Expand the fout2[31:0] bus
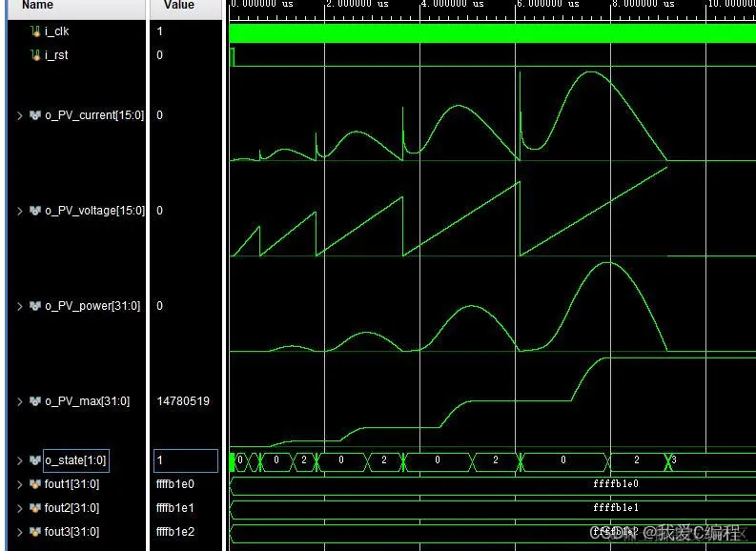The width and height of the screenshot is (756, 551). (20, 508)
